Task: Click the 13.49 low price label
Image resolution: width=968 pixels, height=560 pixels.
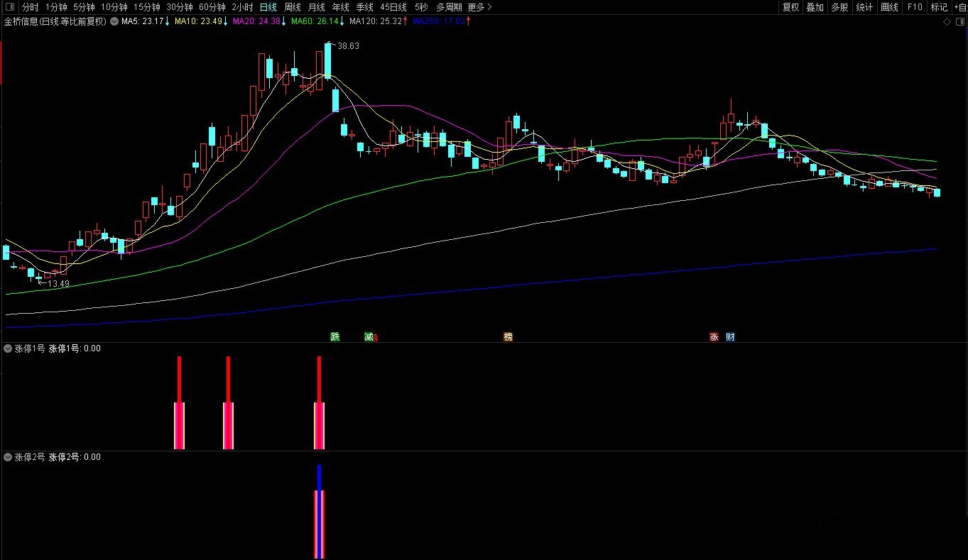Action: click(59, 284)
